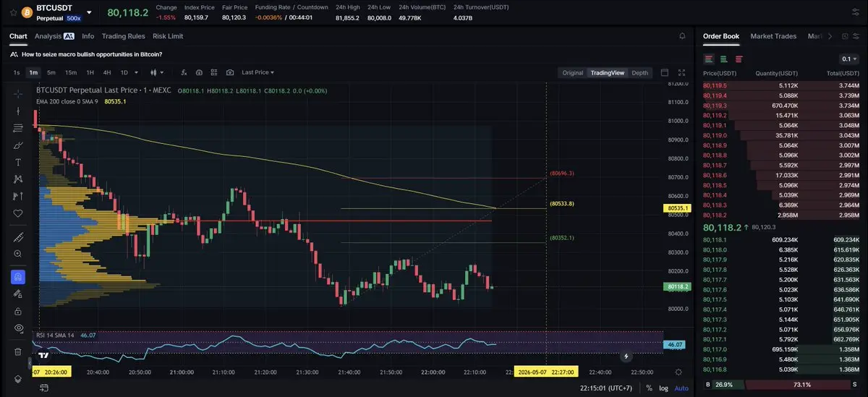The width and height of the screenshot is (868, 397).
Task: Open the Risk Limit tab
Action: pyautogui.click(x=168, y=36)
